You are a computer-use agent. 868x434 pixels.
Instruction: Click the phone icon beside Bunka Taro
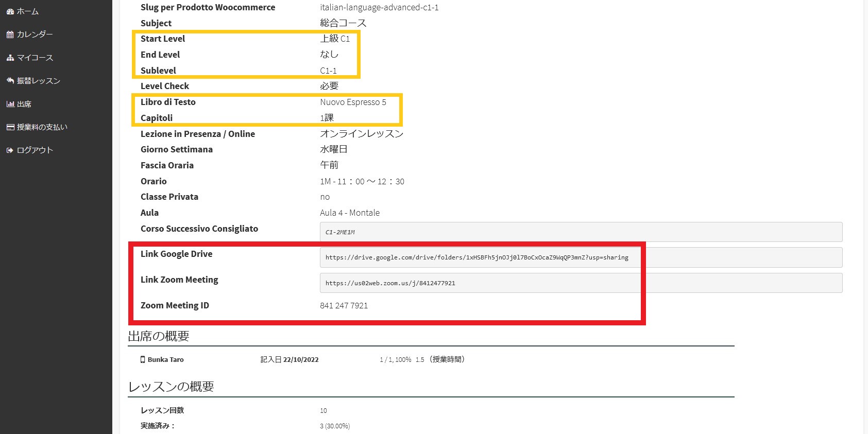pos(143,359)
